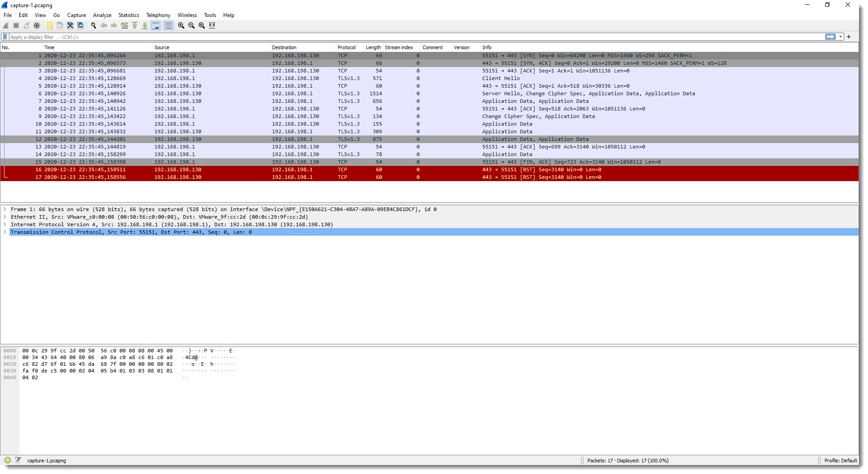Expand the Transmission Control Protocol tree
868x474 pixels.
click(x=5, y=232)
